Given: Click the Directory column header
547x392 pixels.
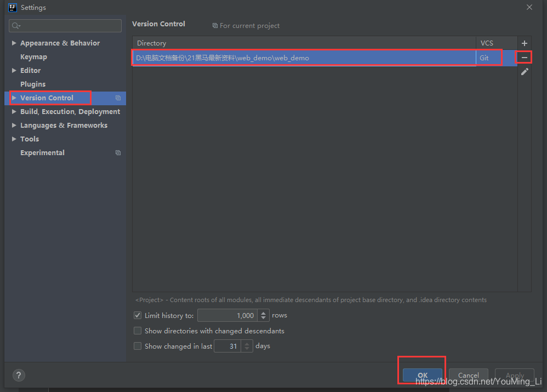Looking at the screenshot, I should tap(304, 43).
